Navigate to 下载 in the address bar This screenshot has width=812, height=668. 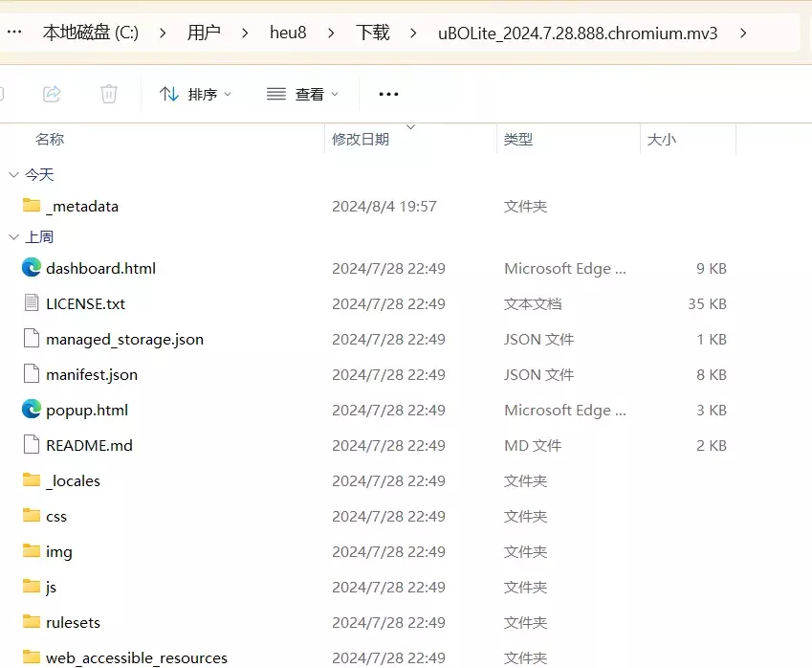pyautogui.click(x=373, y=33)
